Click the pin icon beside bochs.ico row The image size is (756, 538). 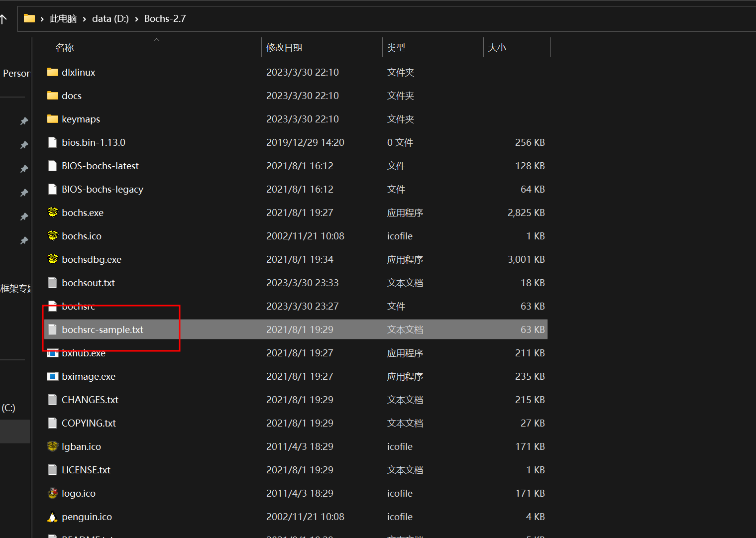[x=24, y=240]
